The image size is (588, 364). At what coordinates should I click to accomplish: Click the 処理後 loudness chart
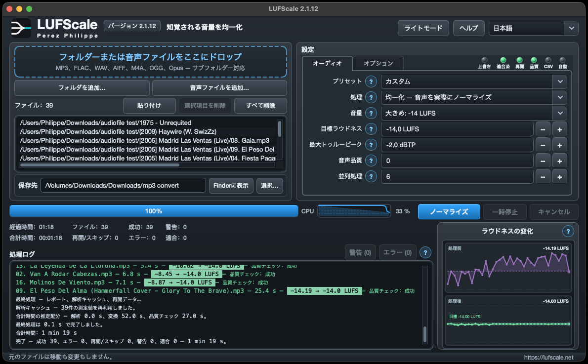(x=508, y=321)
